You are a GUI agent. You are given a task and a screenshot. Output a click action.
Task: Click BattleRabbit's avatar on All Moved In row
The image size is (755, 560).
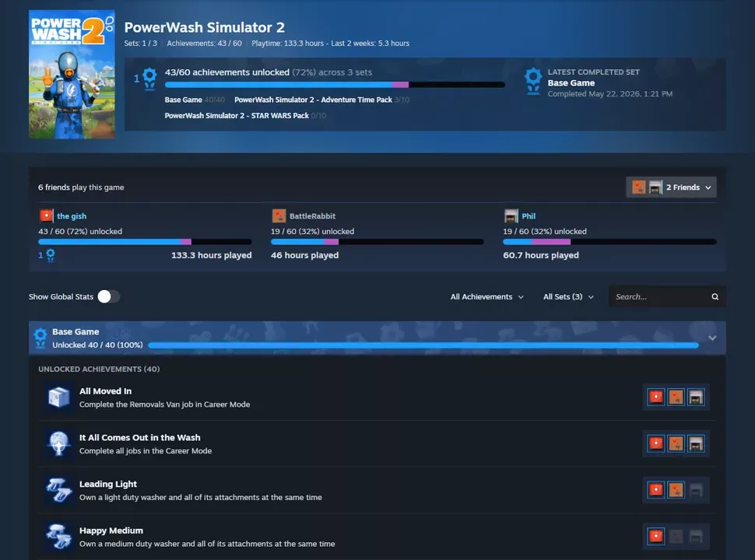tap(676, 397)
